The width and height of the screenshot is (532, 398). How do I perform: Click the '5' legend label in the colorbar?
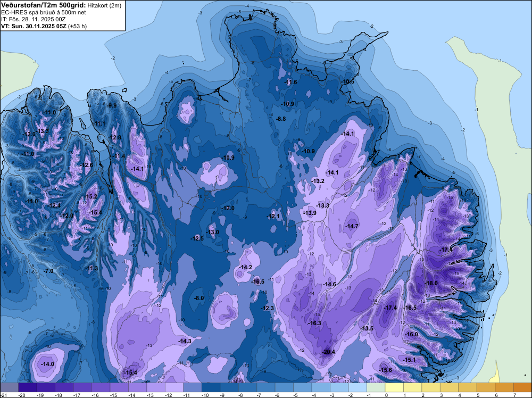pyautogui.click(x=478, y=395)
